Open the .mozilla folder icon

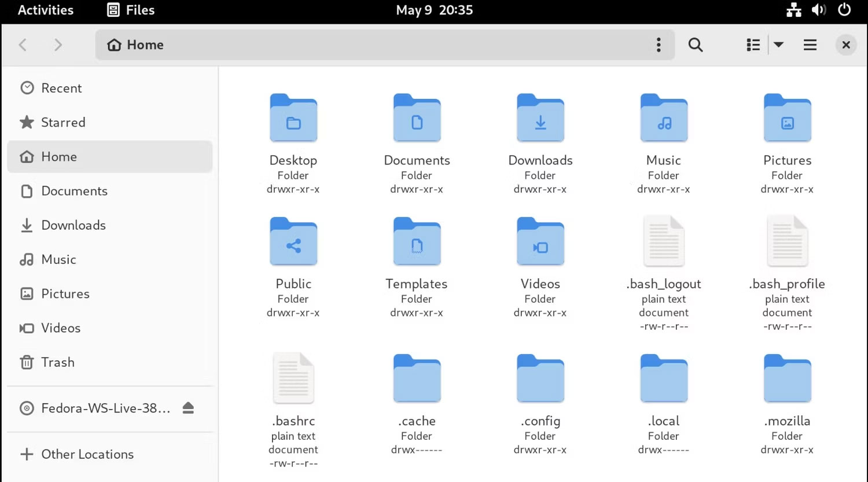pos(787,378)
